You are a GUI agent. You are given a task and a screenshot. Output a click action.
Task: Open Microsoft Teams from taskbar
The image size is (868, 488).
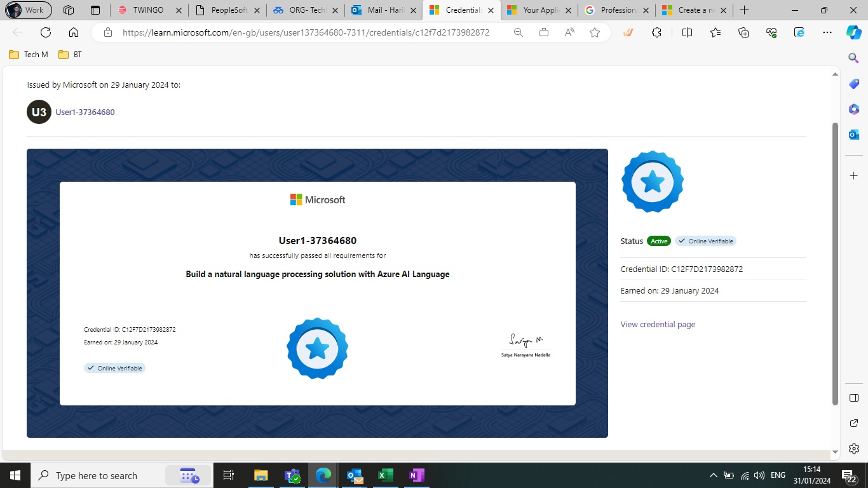pyautogui.click(x=292, y=475)
